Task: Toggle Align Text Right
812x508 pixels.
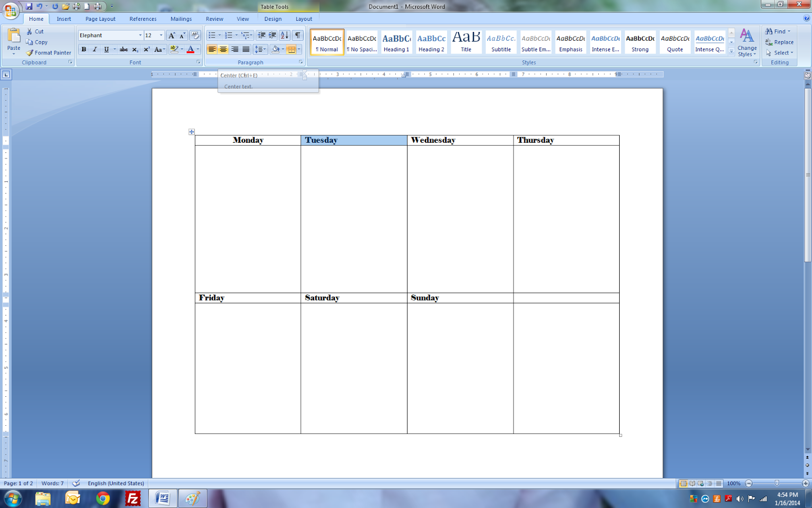Action: [x=234, y=49]
